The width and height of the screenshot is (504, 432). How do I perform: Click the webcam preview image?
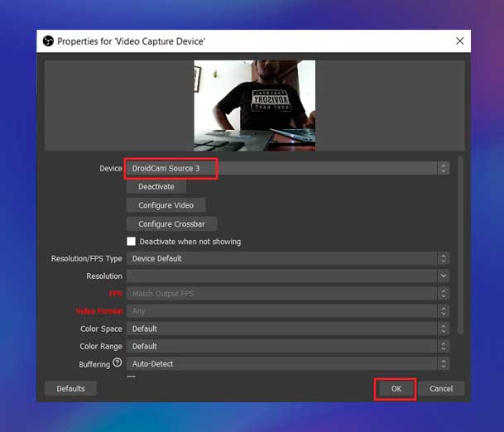pos(255,105)
